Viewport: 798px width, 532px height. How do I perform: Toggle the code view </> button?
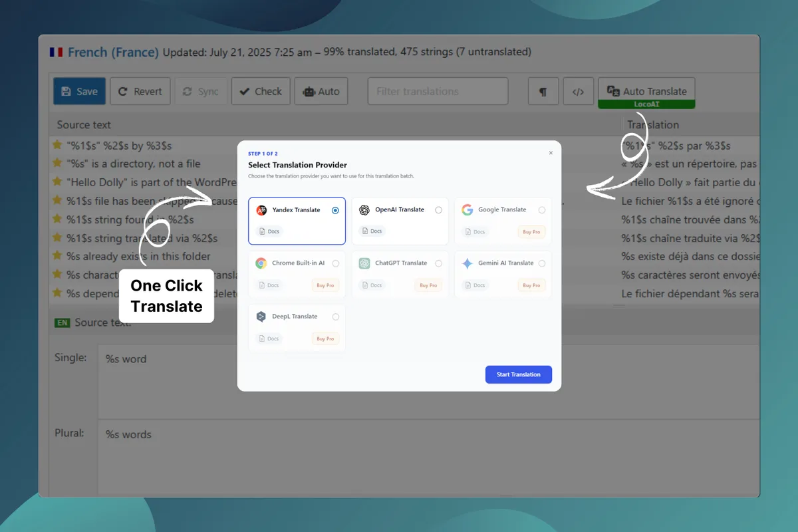tap(579, 91)
